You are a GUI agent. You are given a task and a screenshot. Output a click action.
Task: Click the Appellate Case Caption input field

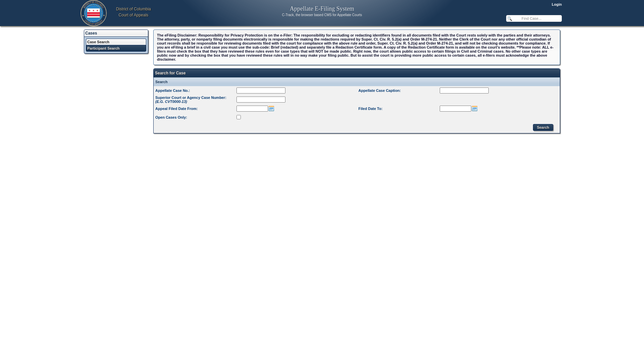(464, 90)
